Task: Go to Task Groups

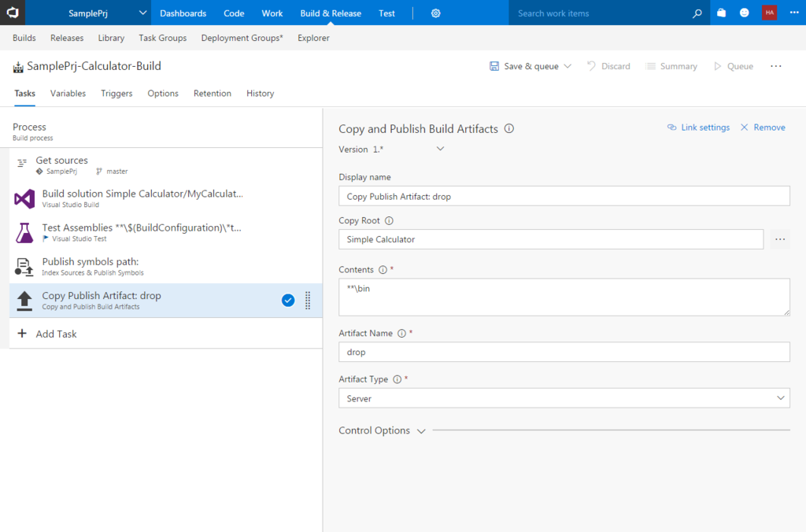Action: click(x=162, y=38)
